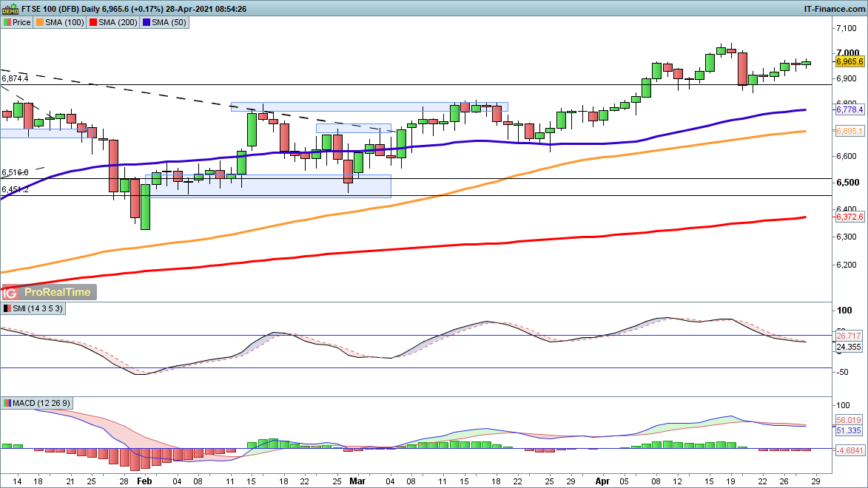The height and width of the screenshot is (488, 868).
Task: Open the SMA (200) indicator settings label
Action: 117,22
